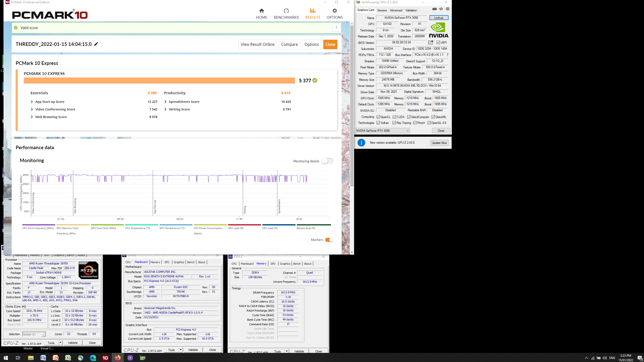
Task: Click Validate in Mainboard CPU-Z window
Action: 193,350
